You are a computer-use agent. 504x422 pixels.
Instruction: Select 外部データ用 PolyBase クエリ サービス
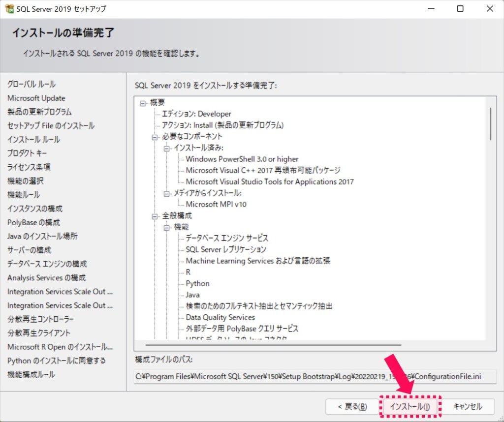pos(242,329)
